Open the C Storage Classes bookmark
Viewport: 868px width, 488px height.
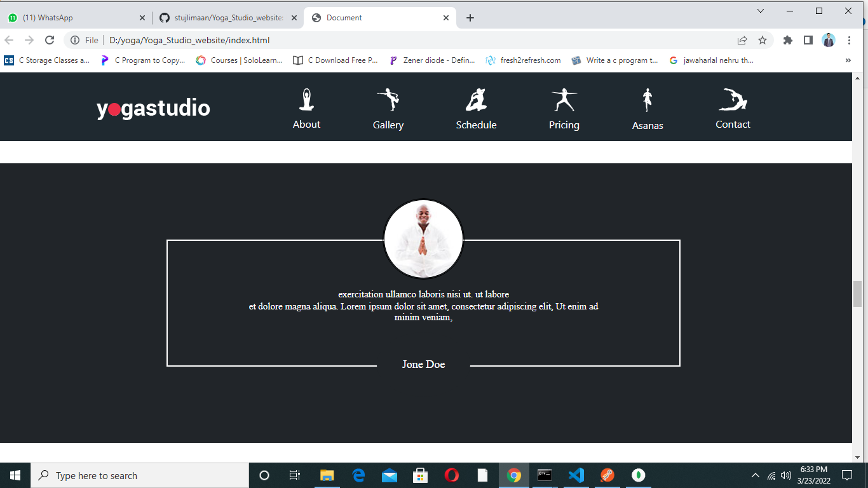tap(47, 60)
